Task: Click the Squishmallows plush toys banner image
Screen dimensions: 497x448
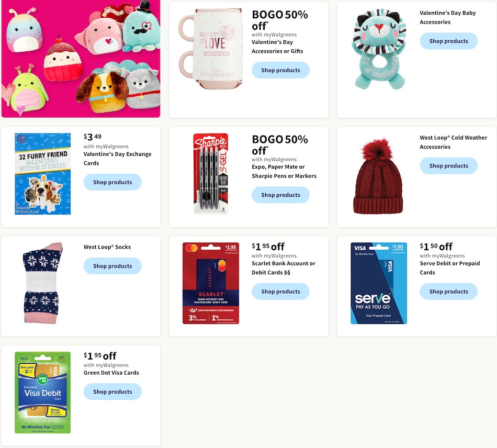Action: tap(81, 58)
